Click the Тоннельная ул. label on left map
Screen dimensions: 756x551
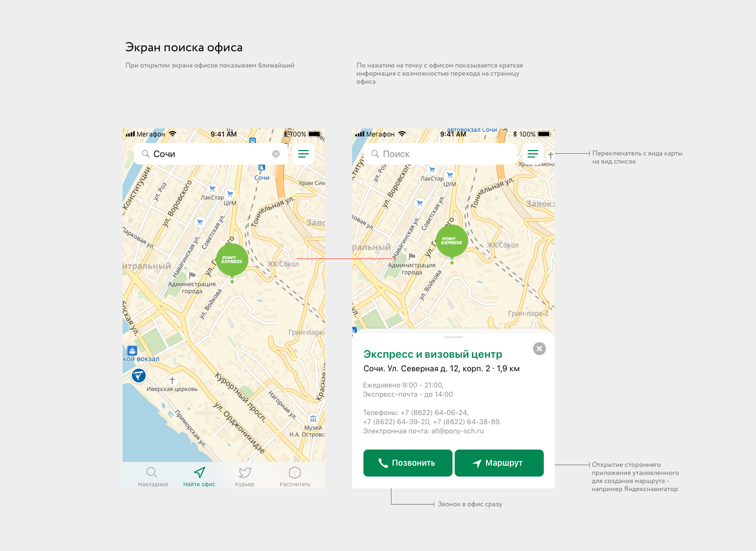coord(273,211)
